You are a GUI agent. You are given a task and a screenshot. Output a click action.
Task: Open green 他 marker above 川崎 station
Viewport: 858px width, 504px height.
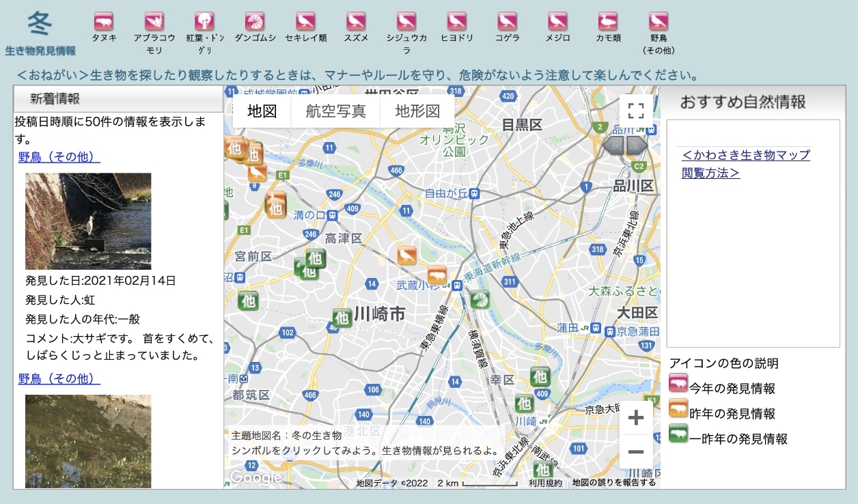click(524, 403)
